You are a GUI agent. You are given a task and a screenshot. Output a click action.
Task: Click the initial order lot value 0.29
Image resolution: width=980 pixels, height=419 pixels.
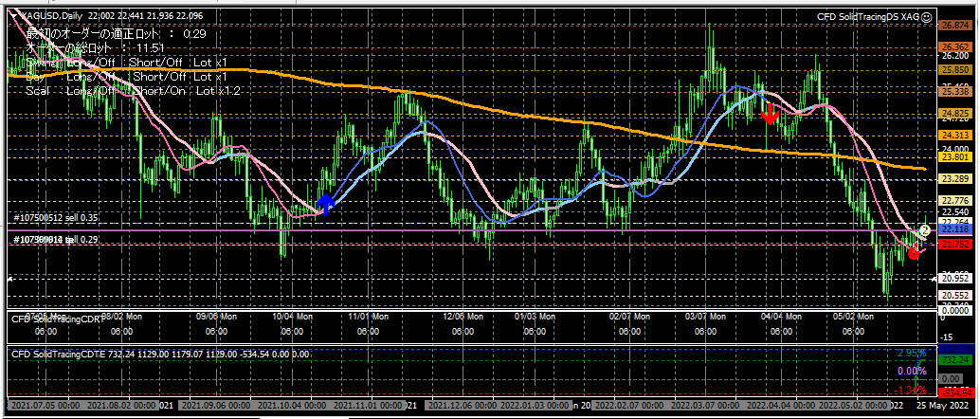point(194,33)
